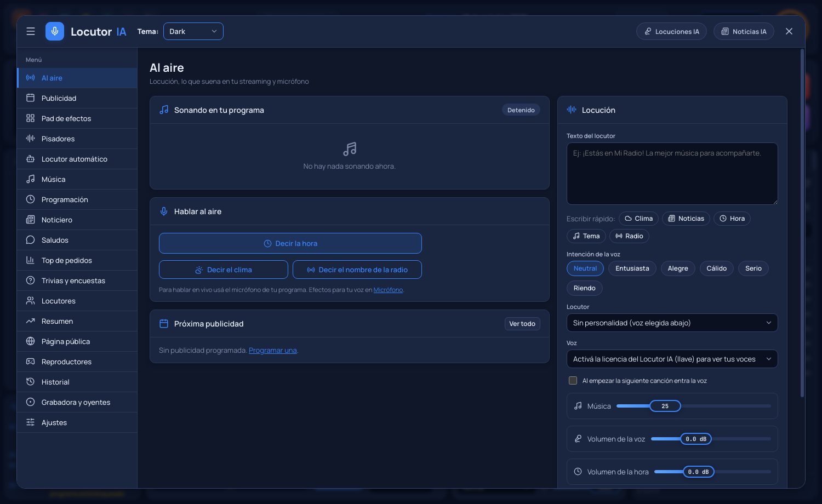Open the Tema dropdown showing Dark

click(193, 31)
